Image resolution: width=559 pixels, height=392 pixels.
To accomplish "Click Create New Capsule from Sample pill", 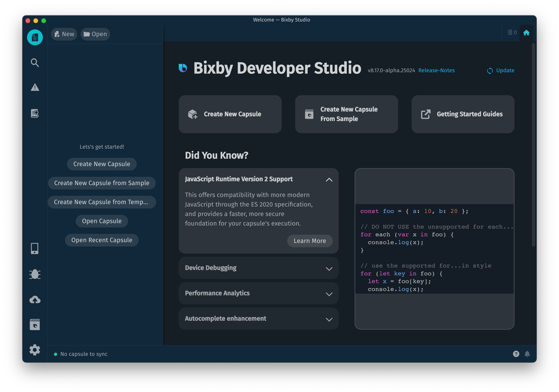I will (x=102, y=183).
